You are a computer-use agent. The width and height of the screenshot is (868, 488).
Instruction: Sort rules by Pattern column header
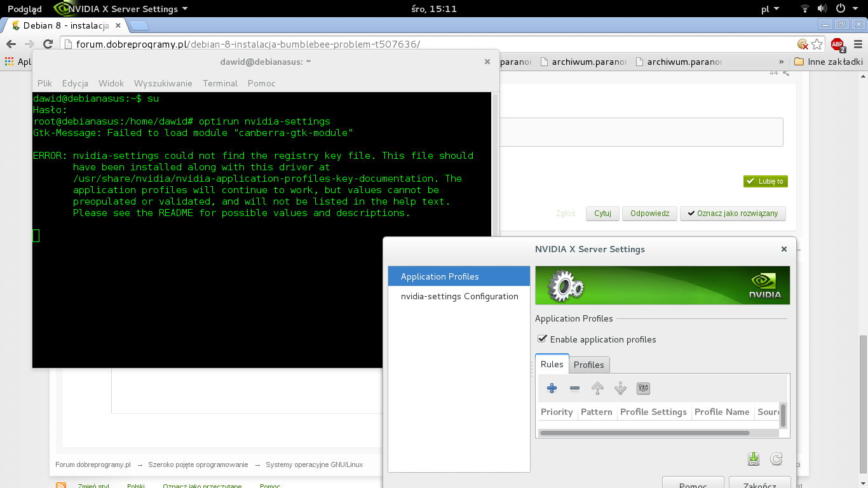(596, 412)
